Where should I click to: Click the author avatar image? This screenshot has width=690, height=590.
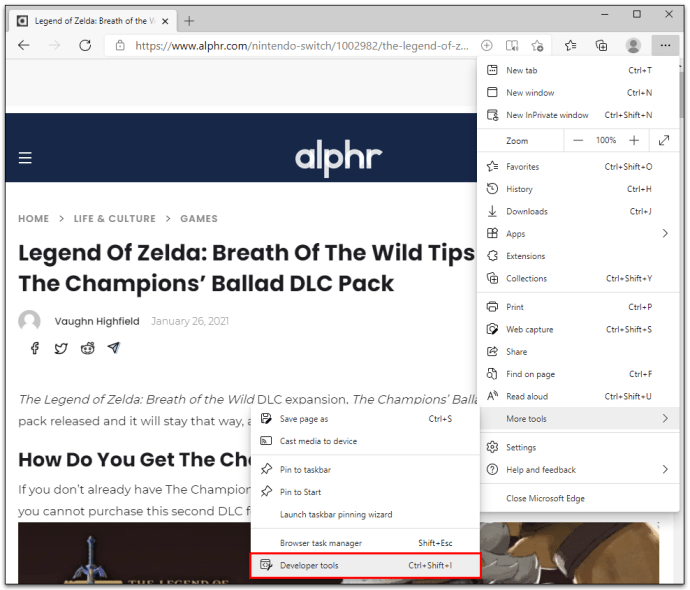click(29, 321)
